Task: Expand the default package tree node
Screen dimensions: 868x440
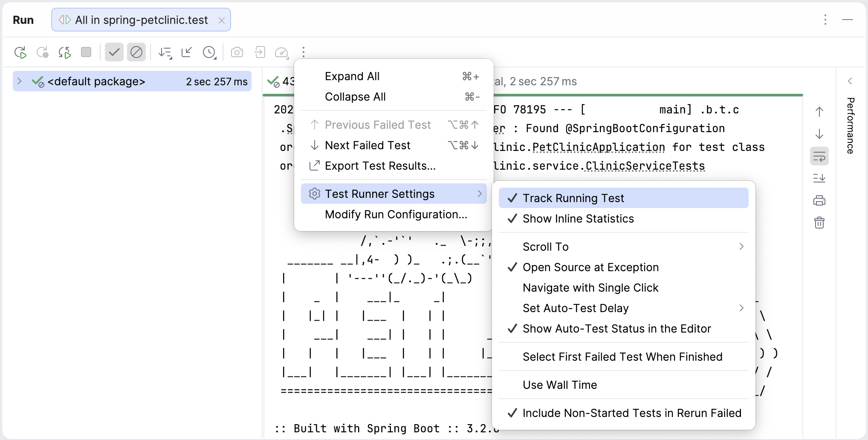Action: click(19, 81)
